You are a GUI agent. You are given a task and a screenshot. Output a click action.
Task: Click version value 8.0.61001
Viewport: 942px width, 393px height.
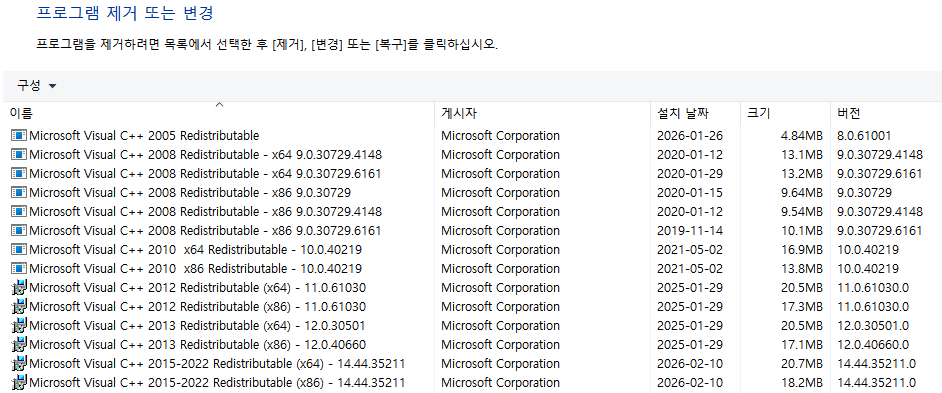tap(864, 136)
